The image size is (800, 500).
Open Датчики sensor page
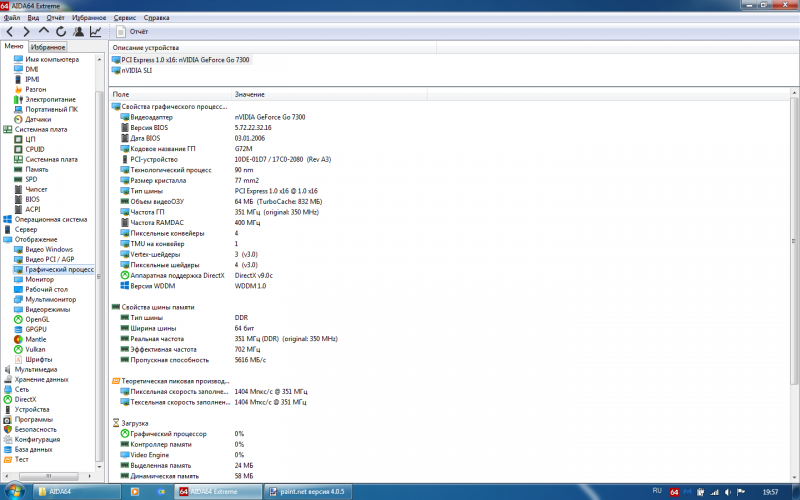[38, 119]
